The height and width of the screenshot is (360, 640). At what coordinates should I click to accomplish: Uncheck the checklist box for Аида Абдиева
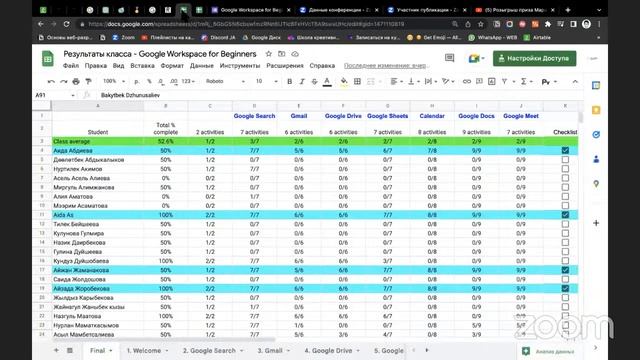point(565,150)
